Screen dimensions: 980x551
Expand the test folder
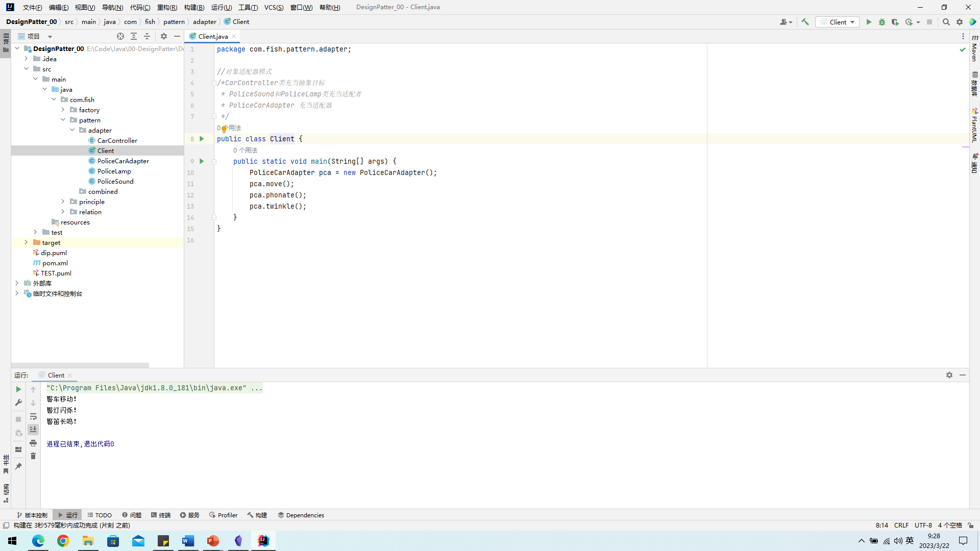36,232
